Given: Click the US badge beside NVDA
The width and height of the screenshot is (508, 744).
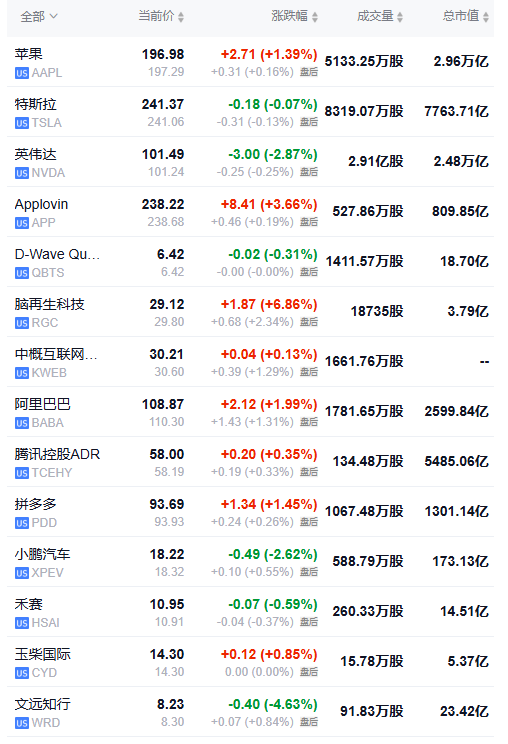Looking at the screenshot, I should [x=22, y=173].
